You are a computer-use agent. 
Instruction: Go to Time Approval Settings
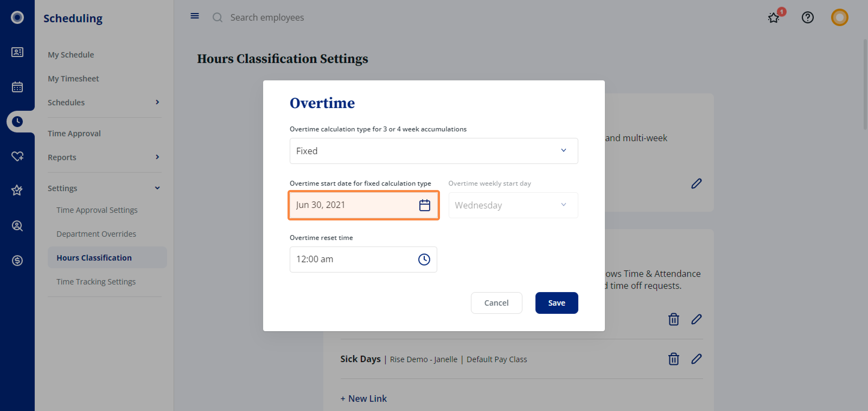tap(97, 210)
